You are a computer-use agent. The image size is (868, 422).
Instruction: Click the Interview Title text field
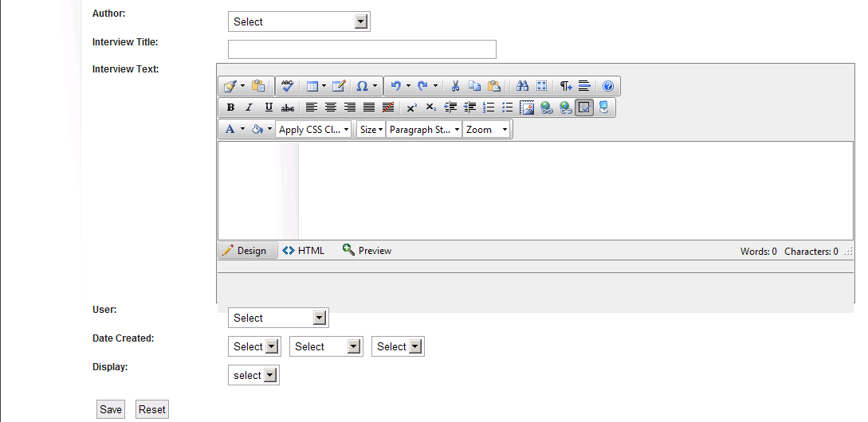[x=362, y=49]
